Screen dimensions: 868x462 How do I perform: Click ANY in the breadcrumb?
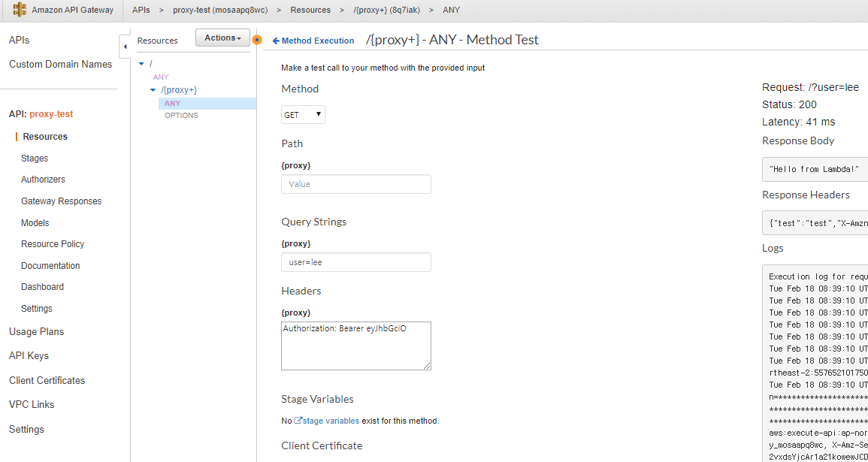451,10
